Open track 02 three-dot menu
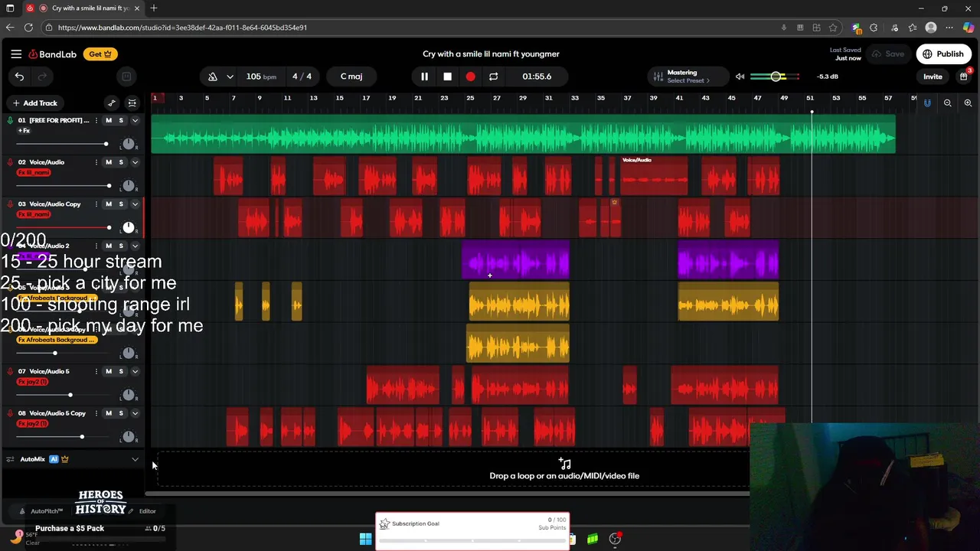This screenshot has height=551, width=980. point(96,162)
